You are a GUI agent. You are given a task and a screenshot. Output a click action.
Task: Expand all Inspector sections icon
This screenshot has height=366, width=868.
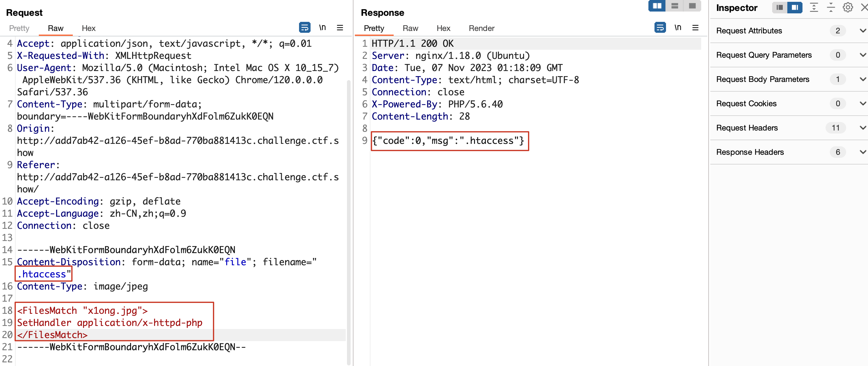(x=814, y=7)
